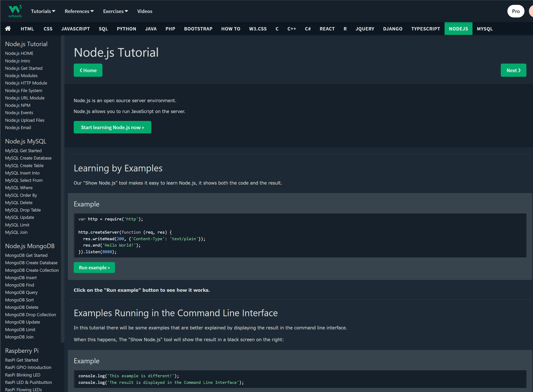Click the home icon in topic bar
This screenshot has width=533, height=392.
click(8, 29)
